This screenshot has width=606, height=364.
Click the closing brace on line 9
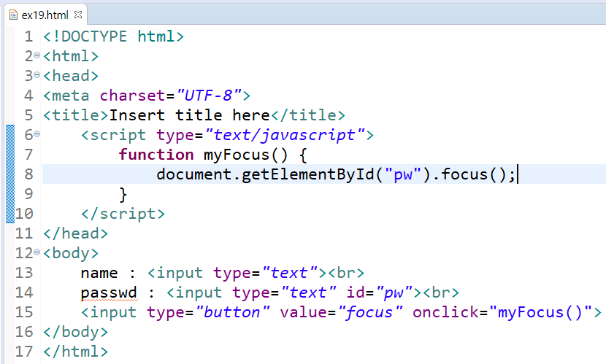click(x=123, y=194)
